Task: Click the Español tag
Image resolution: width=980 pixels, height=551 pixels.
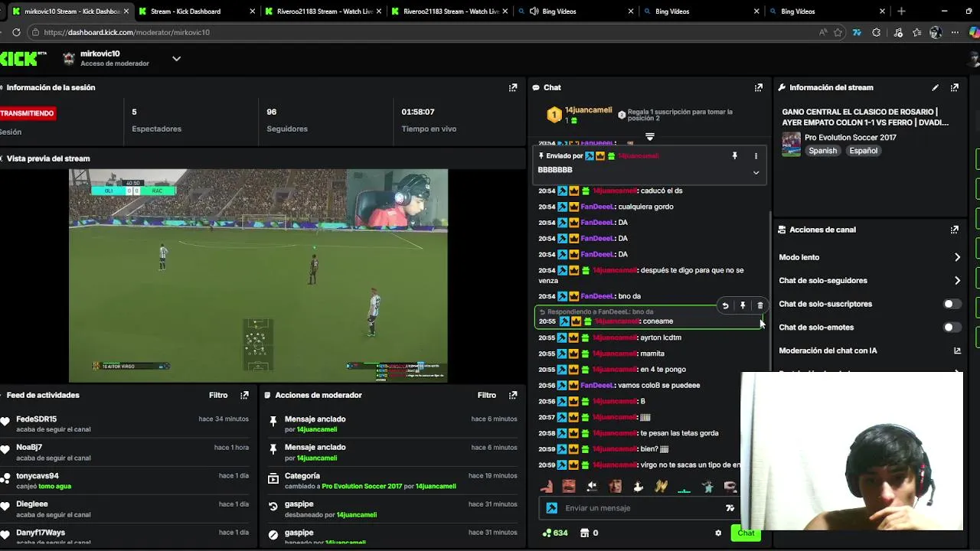Action: pos(863,151)
